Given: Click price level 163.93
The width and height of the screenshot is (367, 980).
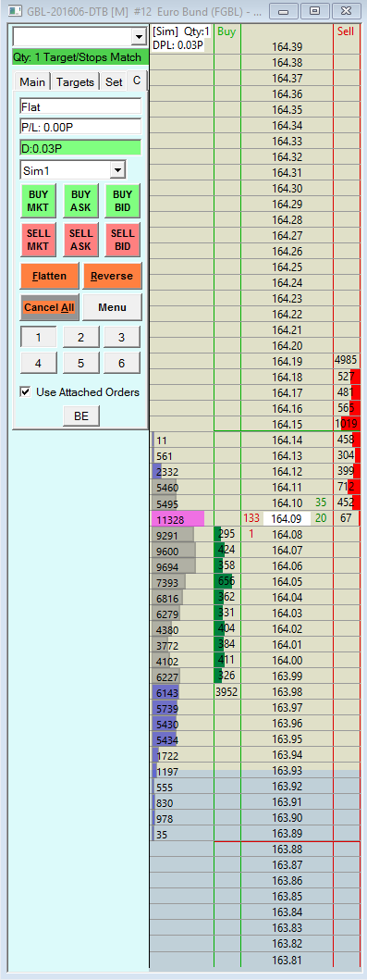Looking at the screenshot, I should (287, 770).
